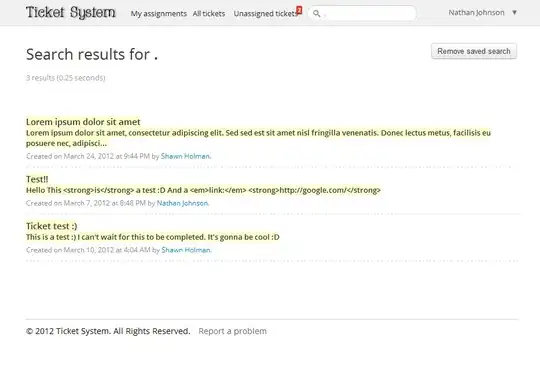Open Nathan Johnson author link under Test!!
The image size is (540, 374).
pyautogui.click(x=183, y=203)
